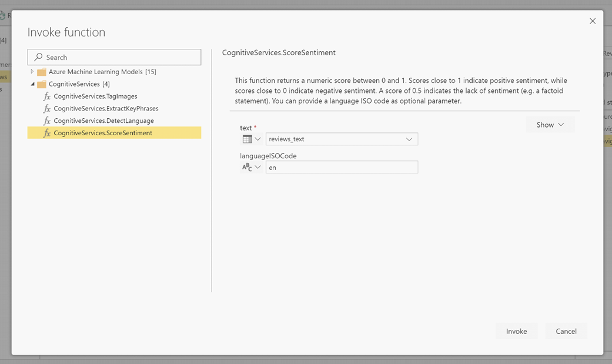Select CognitiveServices.TagImages function
Image resolution: width=612 pixels, height=364 pixels.
tap(115, 96)
